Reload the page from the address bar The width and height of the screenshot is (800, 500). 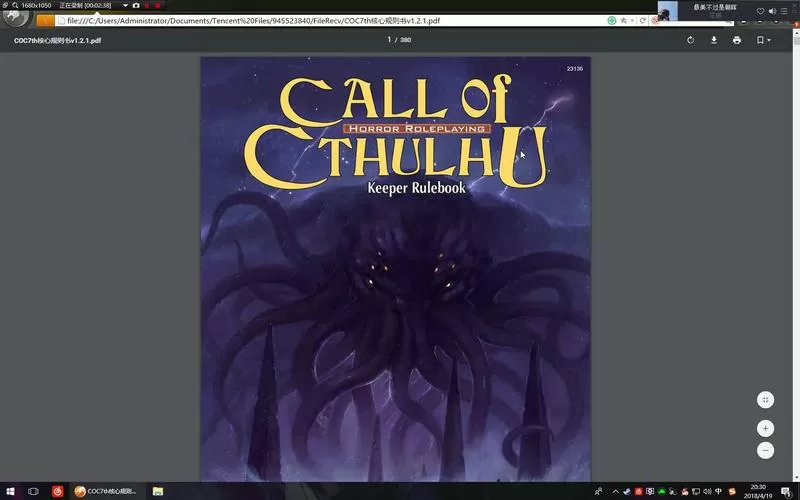point(643,20)
